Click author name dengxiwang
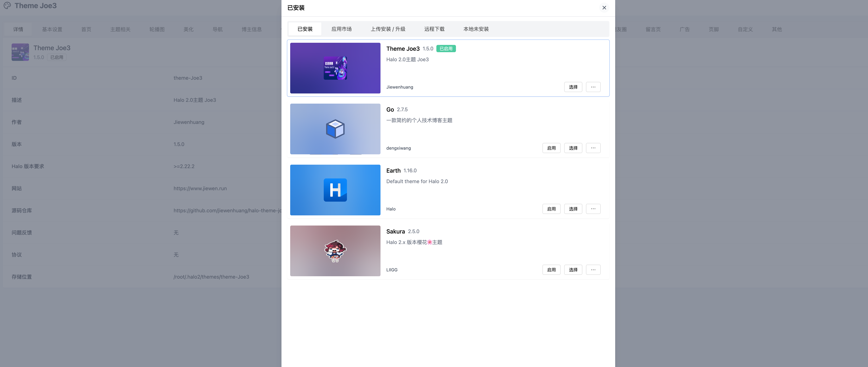 pyautogui.click(x=398, y=148)
